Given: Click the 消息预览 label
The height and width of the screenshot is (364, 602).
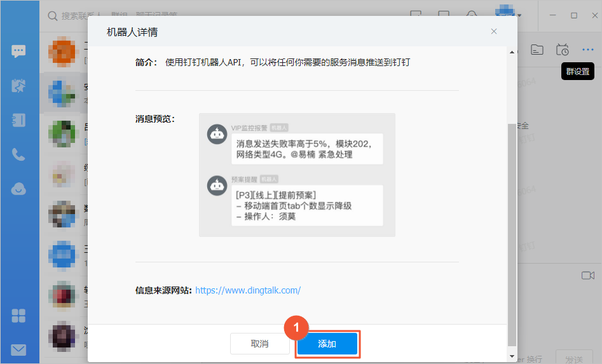Looking at the screenshot, I should click(x=155, y=119).
